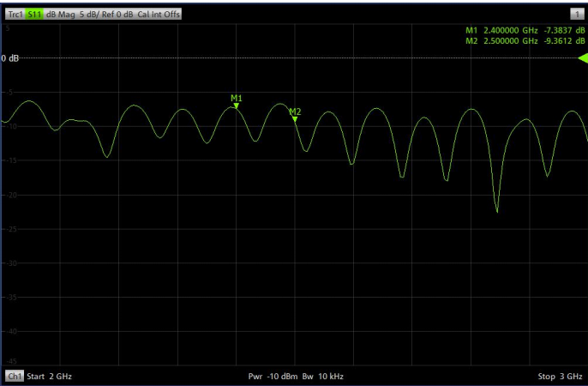Click the 0 dB reference line label
The image size is (588, 386).
point(9,58)
